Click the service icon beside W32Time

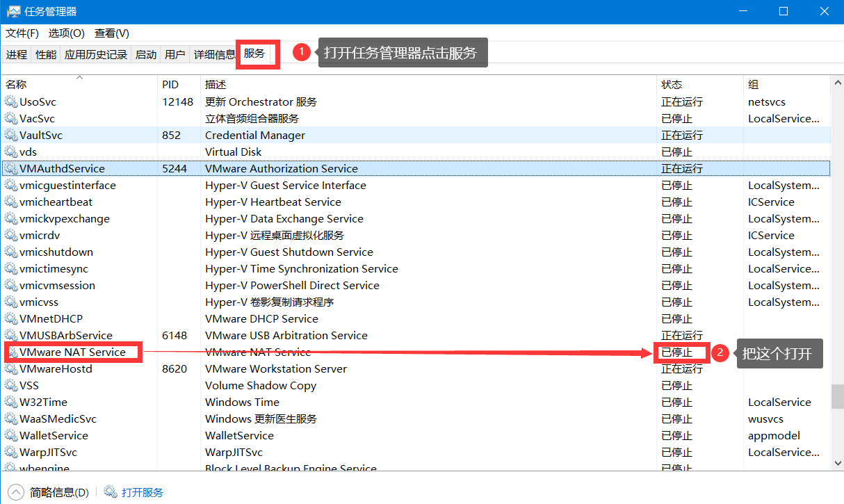[10, 402]
